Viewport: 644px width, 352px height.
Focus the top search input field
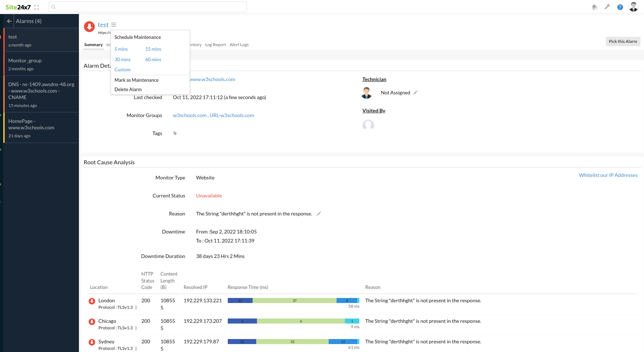(148, 7)
